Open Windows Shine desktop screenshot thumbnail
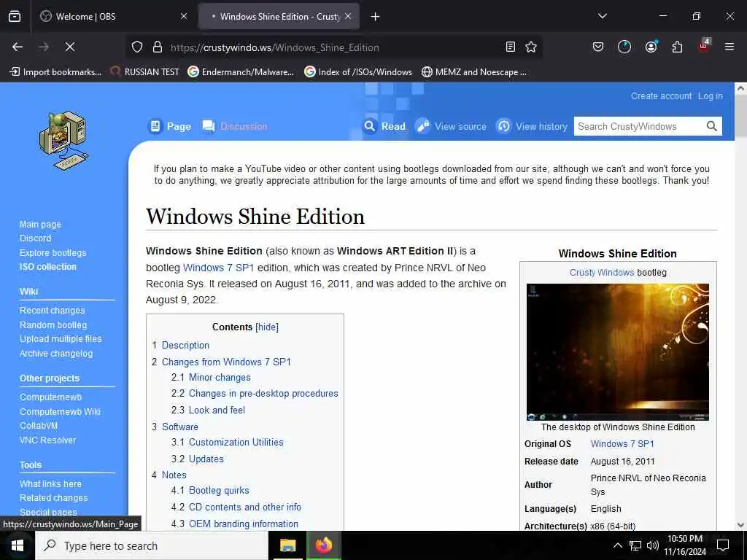The height and width of the screenshot is (560, 747). 617,352
